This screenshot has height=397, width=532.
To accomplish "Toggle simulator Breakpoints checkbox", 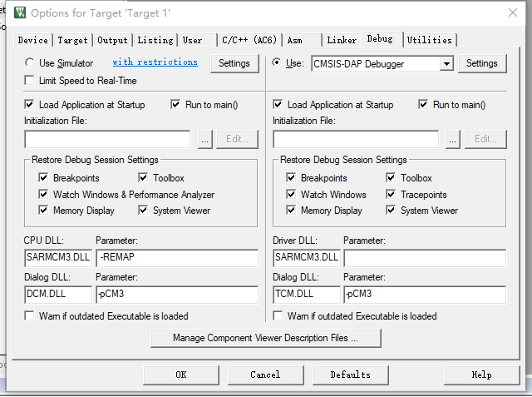I will (43, 177).
